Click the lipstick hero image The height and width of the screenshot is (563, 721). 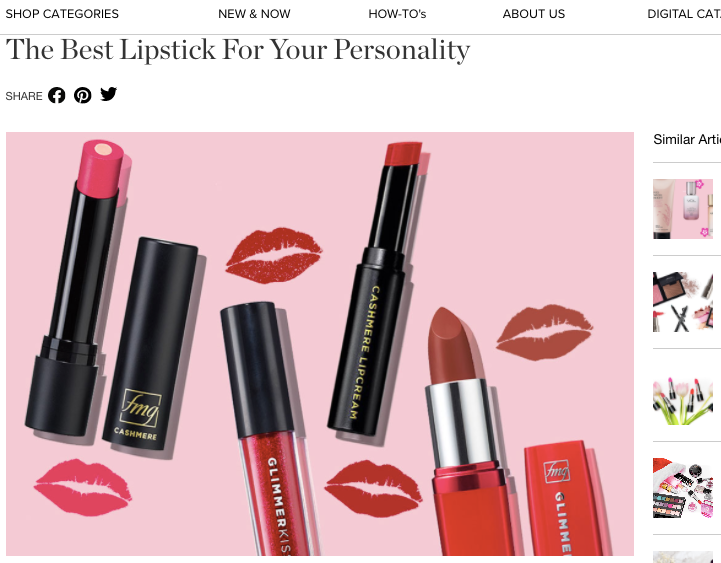pos(320,344)
